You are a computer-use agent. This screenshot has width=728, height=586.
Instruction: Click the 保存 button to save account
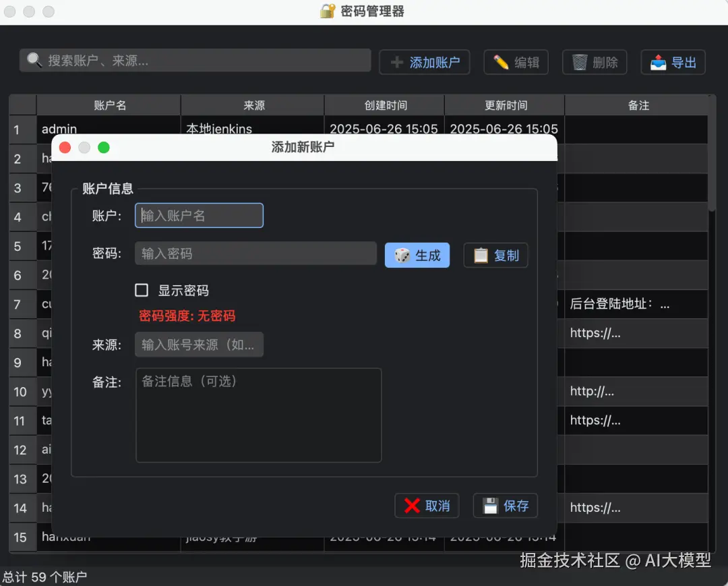pos(505,504)
